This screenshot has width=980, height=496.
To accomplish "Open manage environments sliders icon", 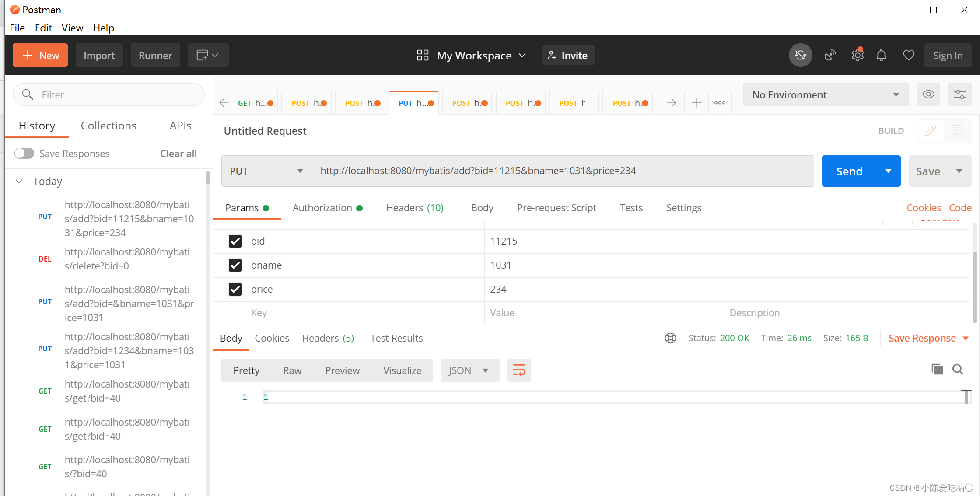I will (960, 94).
